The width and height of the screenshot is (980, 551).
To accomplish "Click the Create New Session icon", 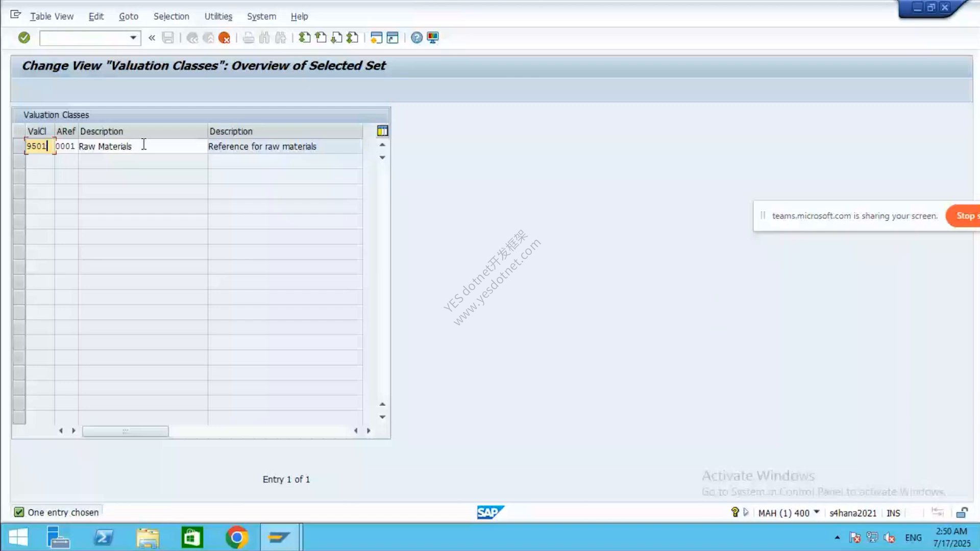I will (x=376, y=38).
